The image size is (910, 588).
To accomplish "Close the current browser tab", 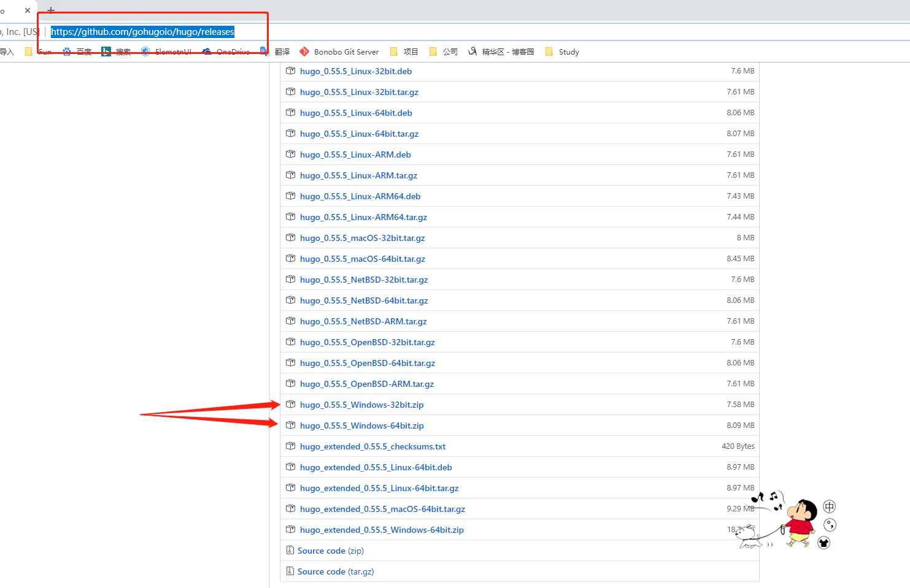I will coord(28,10).
